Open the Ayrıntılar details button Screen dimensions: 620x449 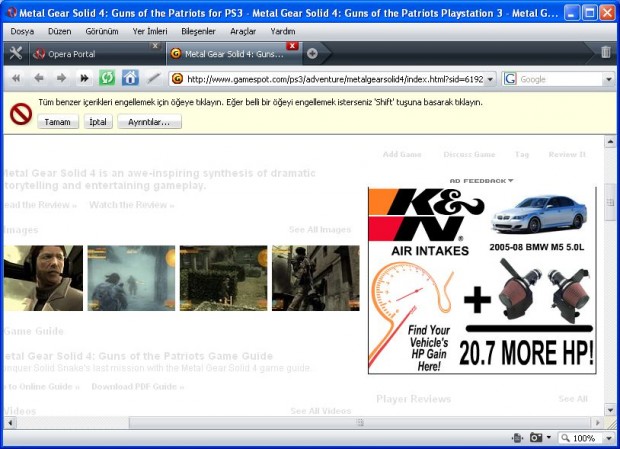(149, 122)
